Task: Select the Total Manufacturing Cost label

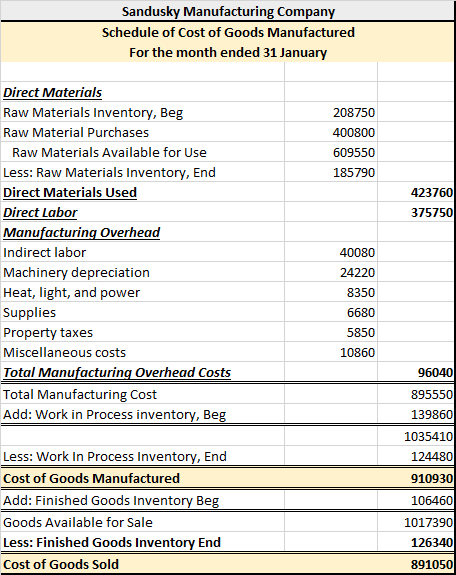Action: 80,394
